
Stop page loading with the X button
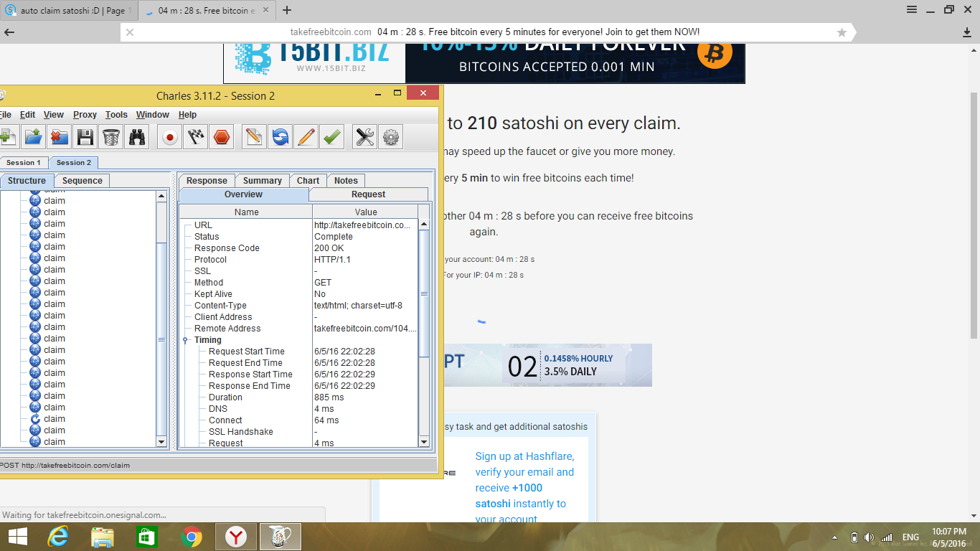click(x=130, y=32)
